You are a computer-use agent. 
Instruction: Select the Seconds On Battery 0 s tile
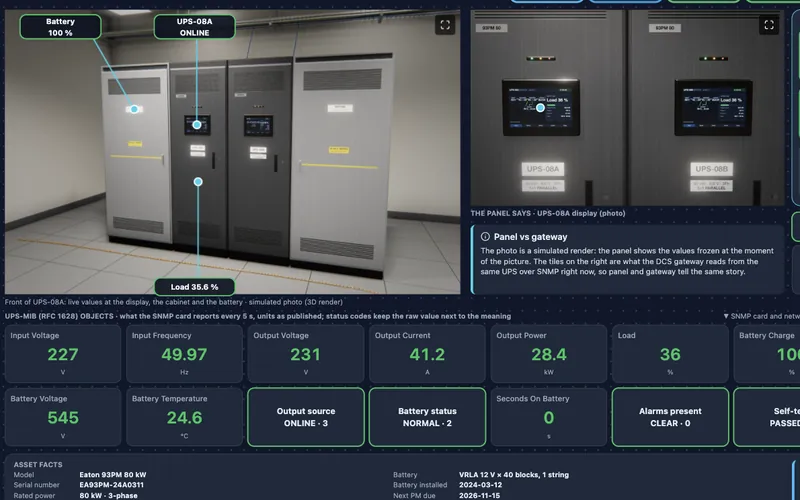pos(548,417)
